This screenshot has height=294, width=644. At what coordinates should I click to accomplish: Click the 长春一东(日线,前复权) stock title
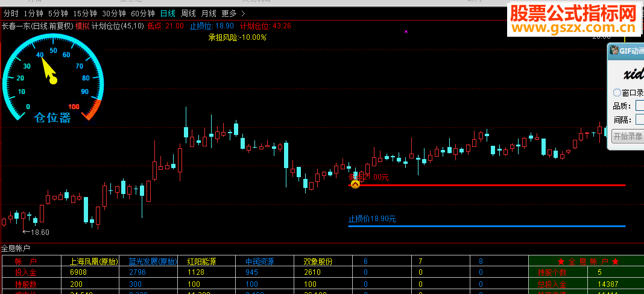[x=37, y=26]
